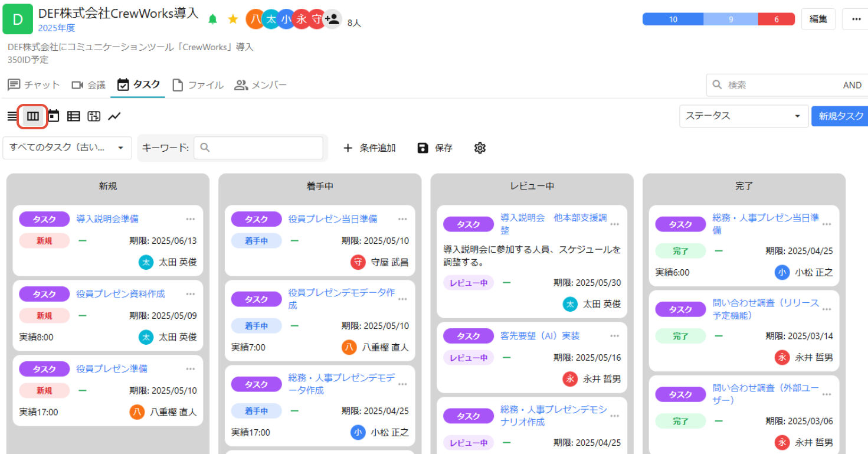Screen dimensions: 868x454
Task: Open options menu for 導入説明会 他本部支援調整 card
Action: pos(615,224)
